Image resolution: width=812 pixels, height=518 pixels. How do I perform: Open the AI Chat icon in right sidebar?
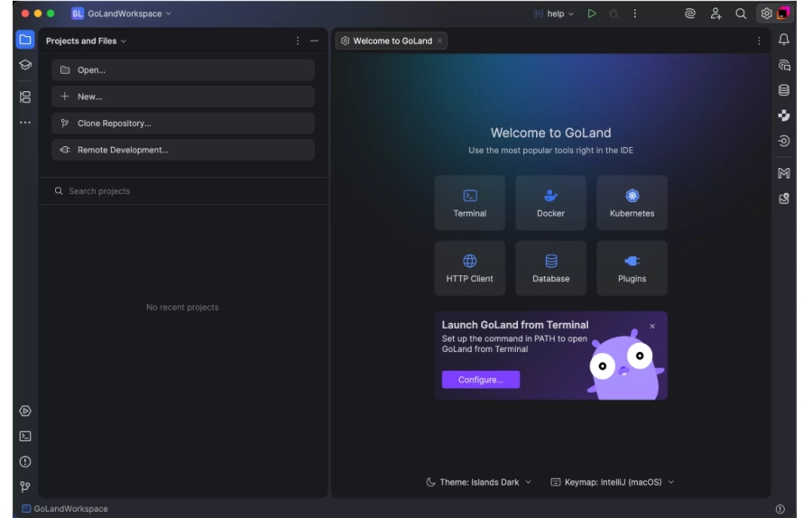coord(784,65)
